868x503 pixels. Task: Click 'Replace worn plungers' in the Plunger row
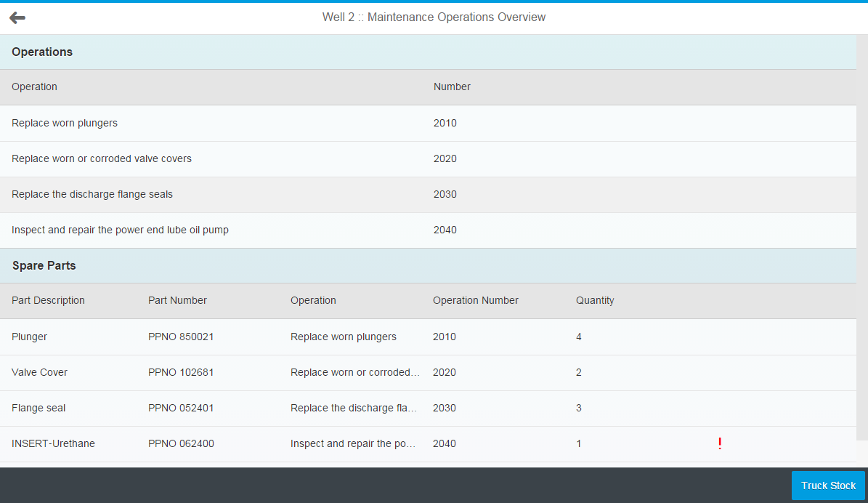click(344, 337)
